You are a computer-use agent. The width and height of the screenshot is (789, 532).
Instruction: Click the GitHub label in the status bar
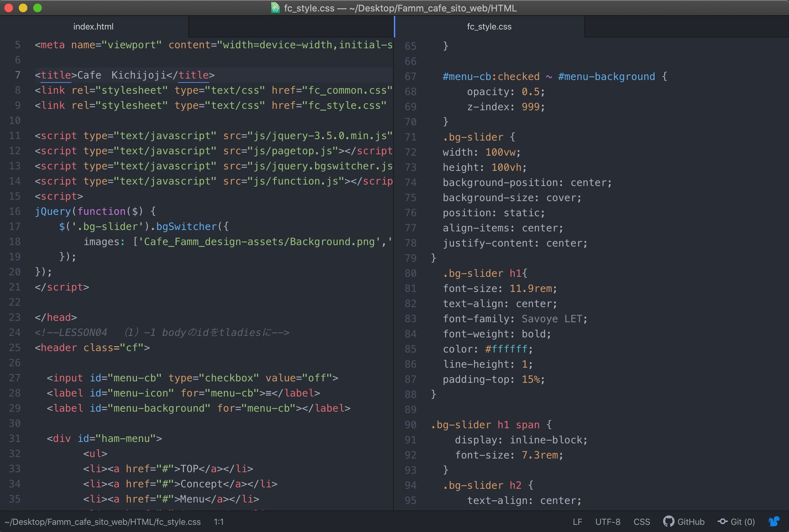click(x=690, y=522)
